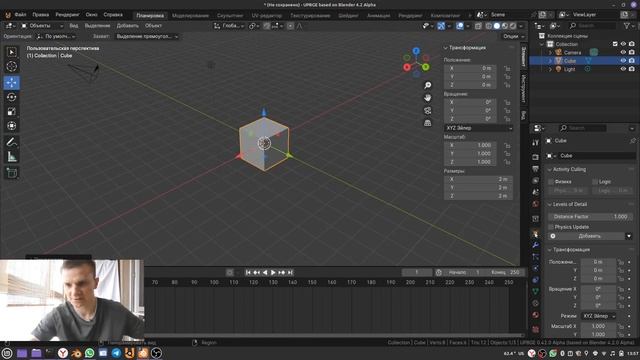Image resolution: width=640 pixels, height=360 pixels.
Task: Select the Add Cube tool
Action: tap(11, 173)
